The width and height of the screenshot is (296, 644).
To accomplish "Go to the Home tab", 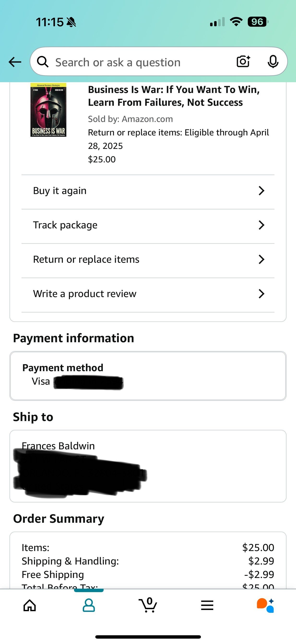I will tap(30, 606).
